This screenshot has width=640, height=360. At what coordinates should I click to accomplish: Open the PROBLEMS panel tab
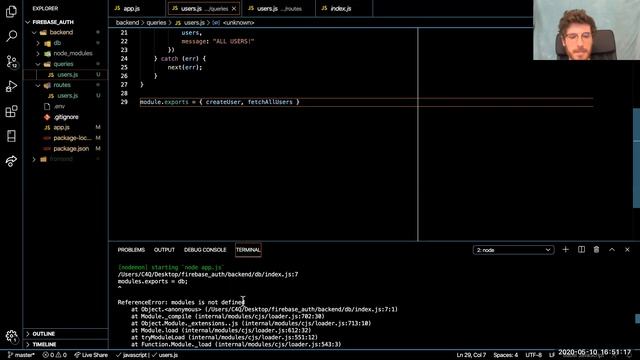[x=131, y=250]
